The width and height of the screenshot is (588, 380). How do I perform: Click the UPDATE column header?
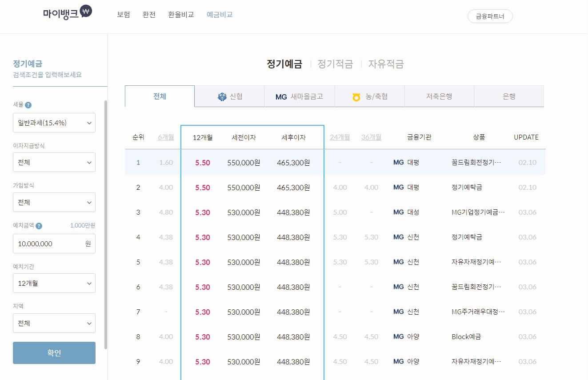coord(526,137)
